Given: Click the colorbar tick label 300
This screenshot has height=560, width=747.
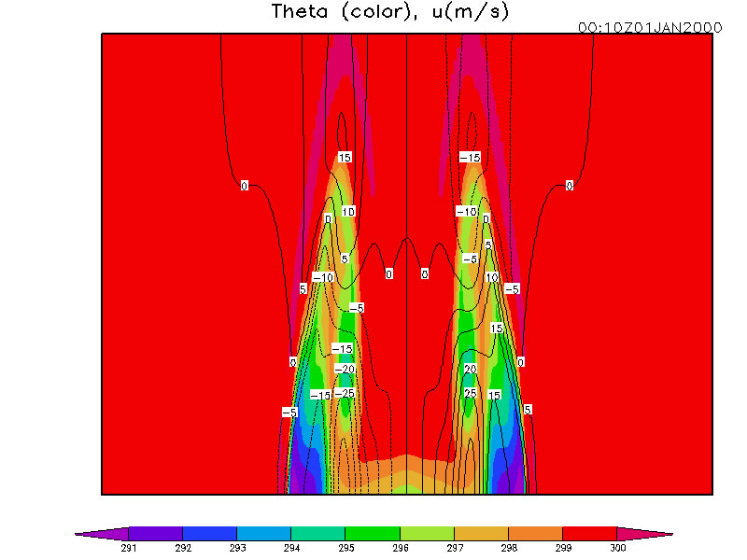Looking at the screenshot, I should point(617,548).
